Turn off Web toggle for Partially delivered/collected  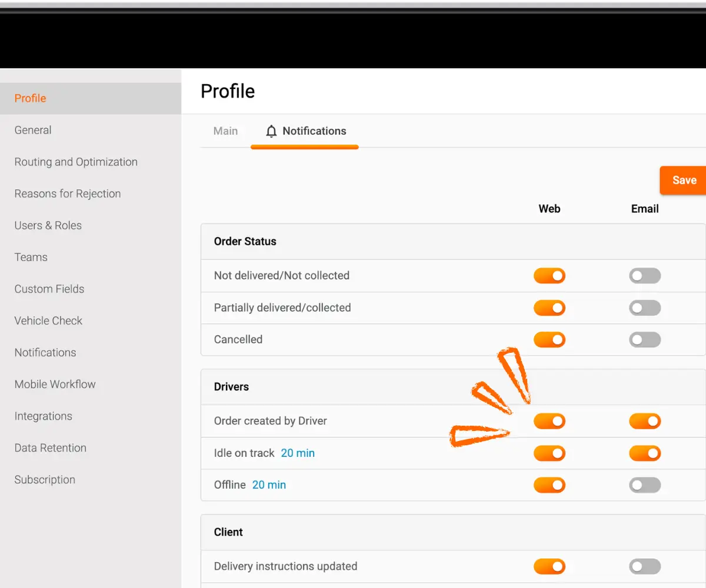point(550,308)
